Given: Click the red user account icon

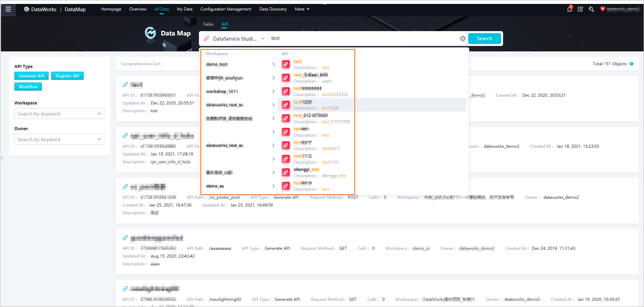Looking at the screenshot, I should (x=602, y=9).
